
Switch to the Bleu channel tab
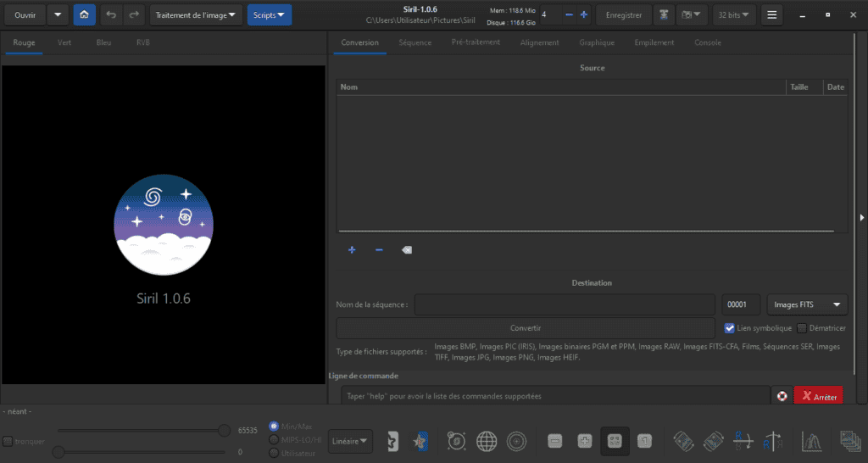[103, 42]
